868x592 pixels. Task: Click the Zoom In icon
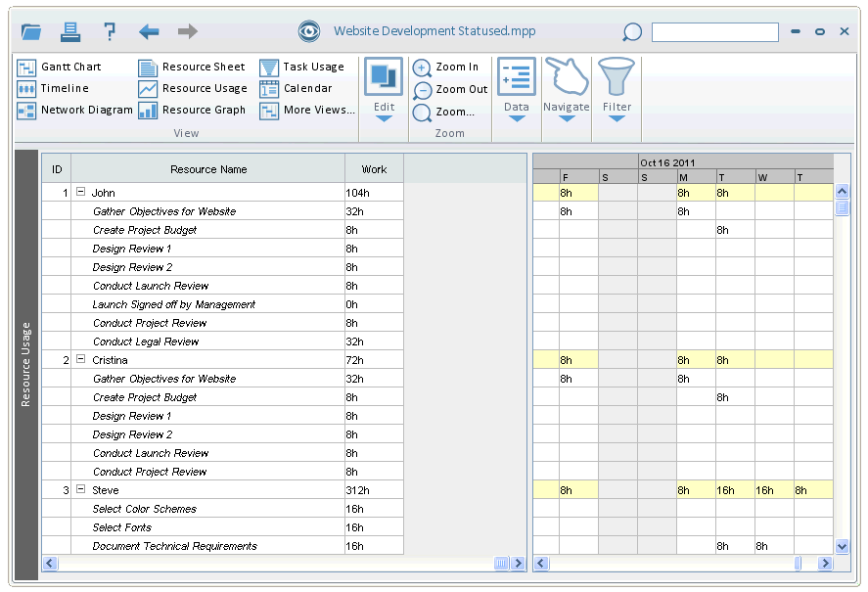coord(422,68)
